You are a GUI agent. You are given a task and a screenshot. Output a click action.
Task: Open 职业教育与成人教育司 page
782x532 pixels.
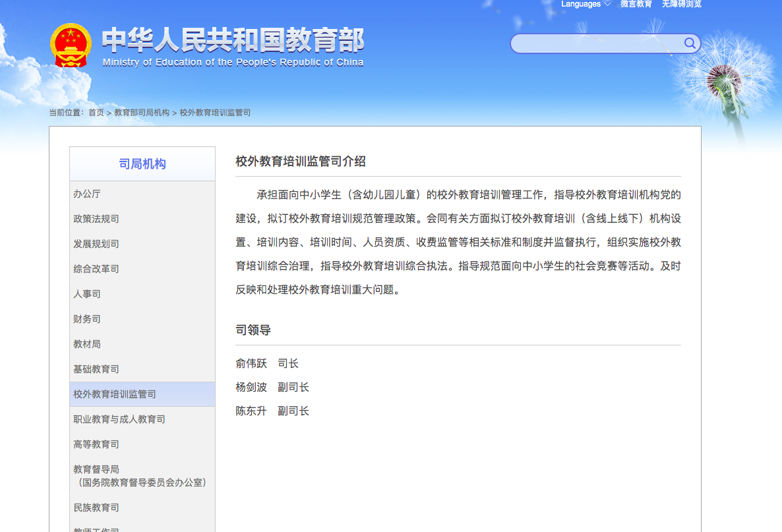point(117,419)
